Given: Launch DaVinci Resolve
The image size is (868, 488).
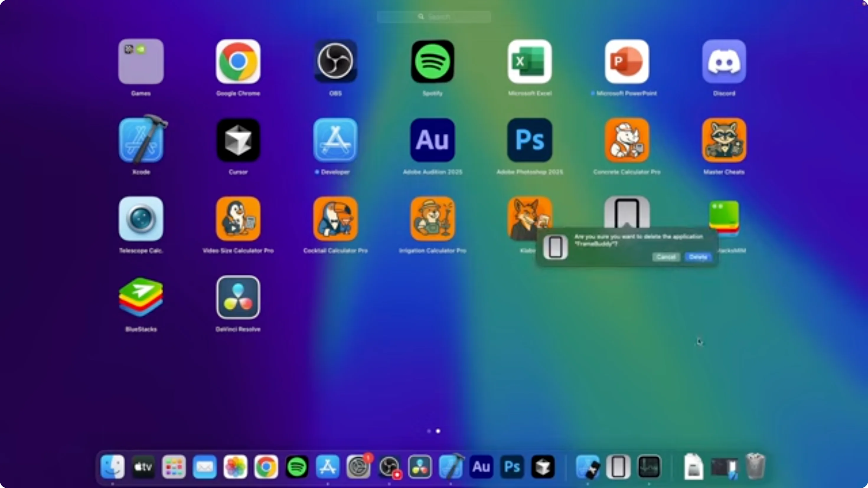Looking at the screenshot, I should 238,298.
